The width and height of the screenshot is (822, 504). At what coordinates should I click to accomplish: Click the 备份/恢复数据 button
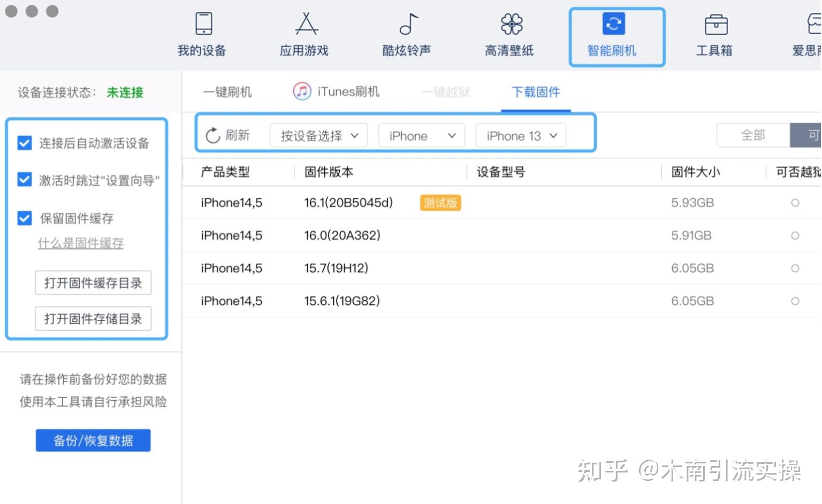(93, 440)
